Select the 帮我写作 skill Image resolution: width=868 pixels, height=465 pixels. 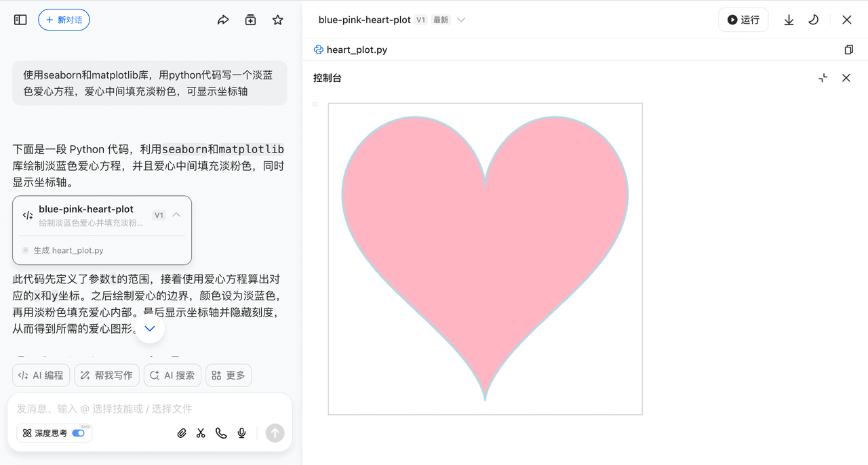[106, 375]
